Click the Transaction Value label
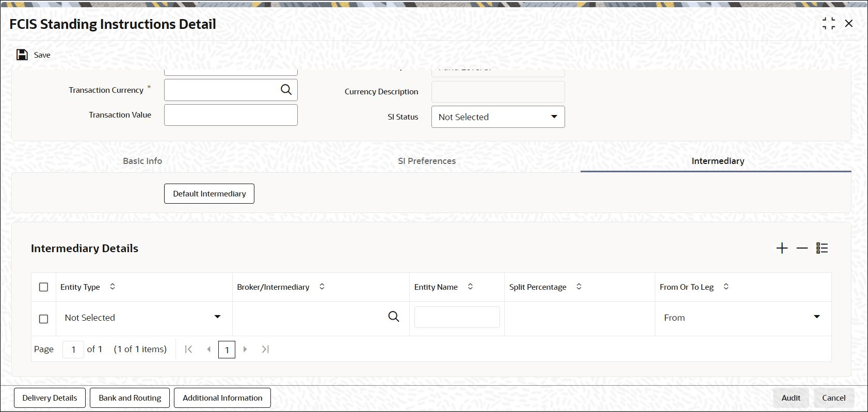The image size is (868, 412). click(120, 115)
